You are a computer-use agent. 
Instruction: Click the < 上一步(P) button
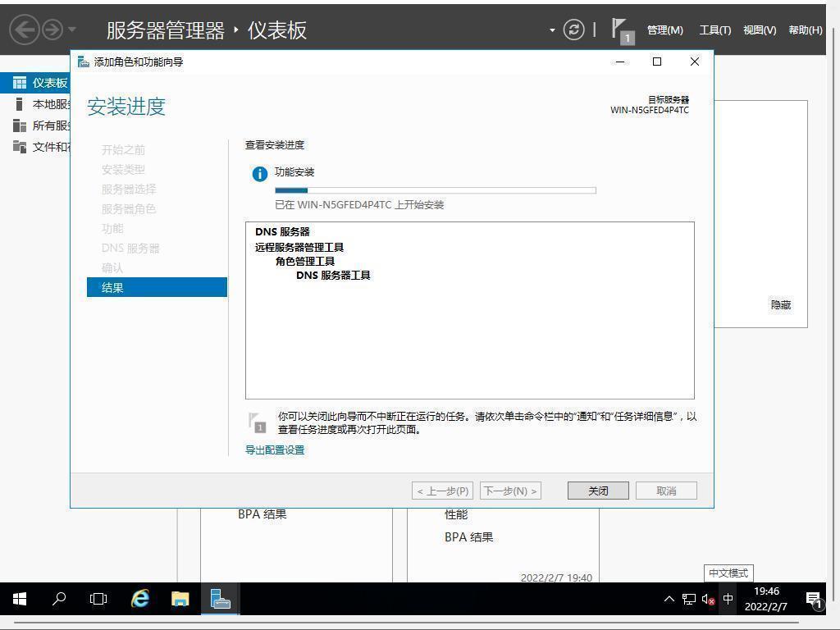pyautogui.click(x=442, y=491)
